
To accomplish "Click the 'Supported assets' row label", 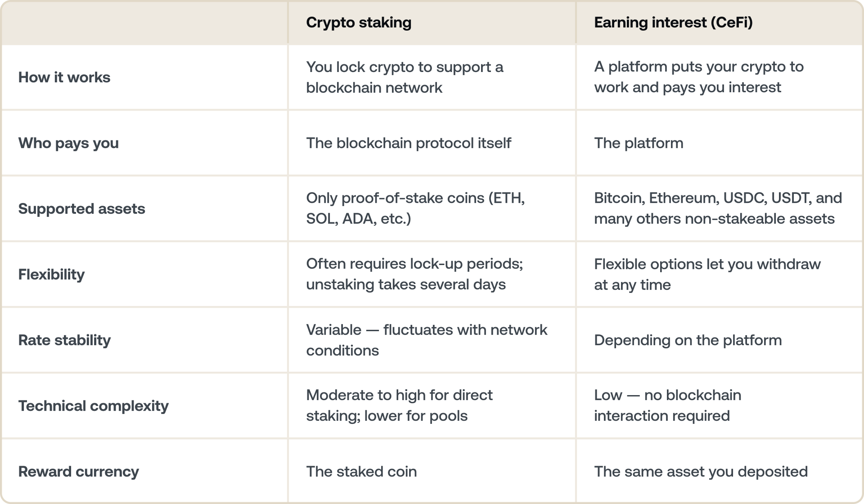I will 81,209.
